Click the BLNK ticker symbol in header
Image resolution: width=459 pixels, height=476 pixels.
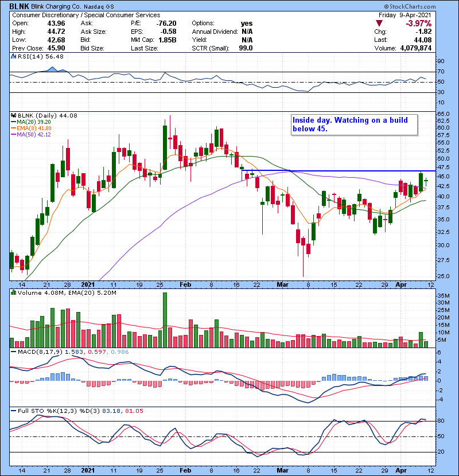click(19, 6)
